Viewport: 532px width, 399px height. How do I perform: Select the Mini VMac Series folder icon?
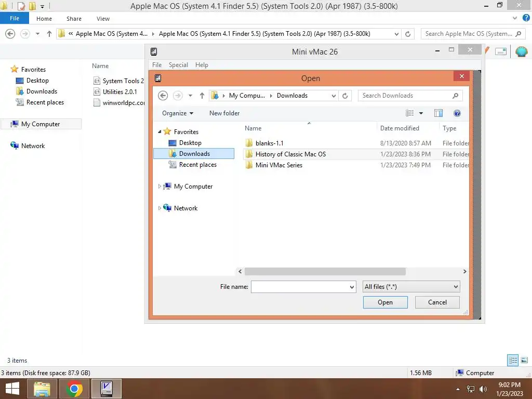[249, 165]
